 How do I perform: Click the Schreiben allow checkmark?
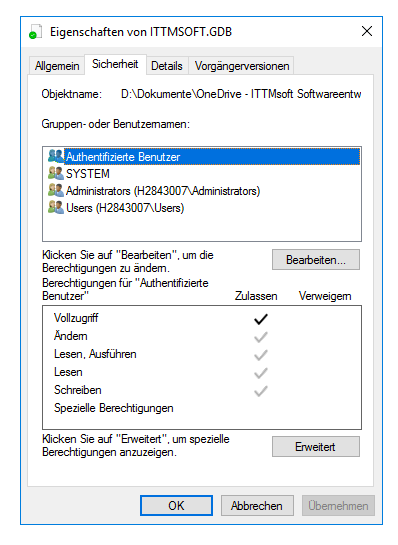(x=261, y=391)
